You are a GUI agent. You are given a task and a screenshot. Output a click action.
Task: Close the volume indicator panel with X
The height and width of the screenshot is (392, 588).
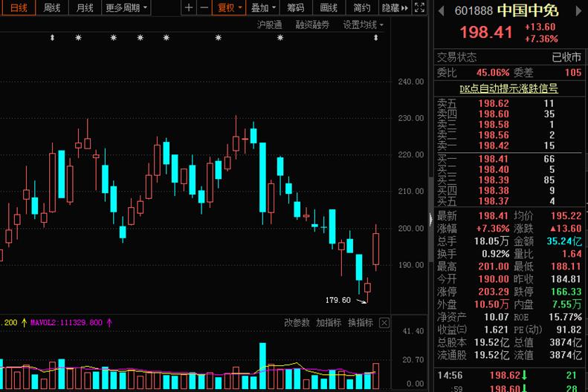(x=384, y=323)
